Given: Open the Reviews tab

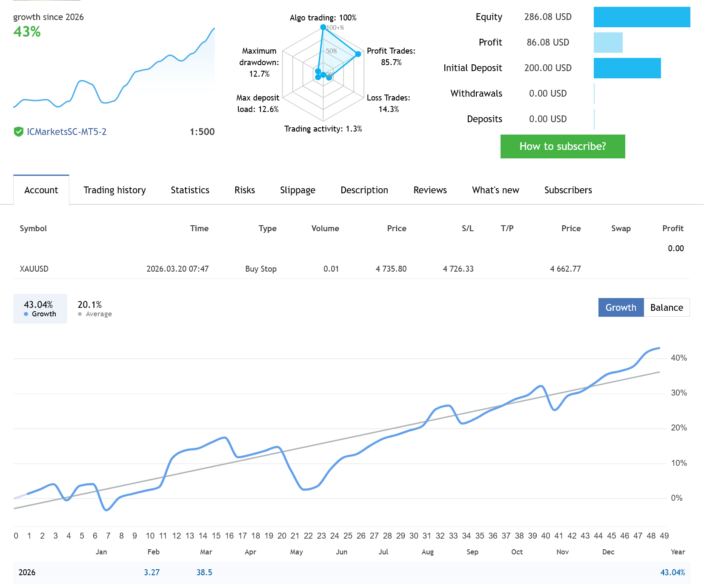Looking at the screenshot, I should pos(430,190).
